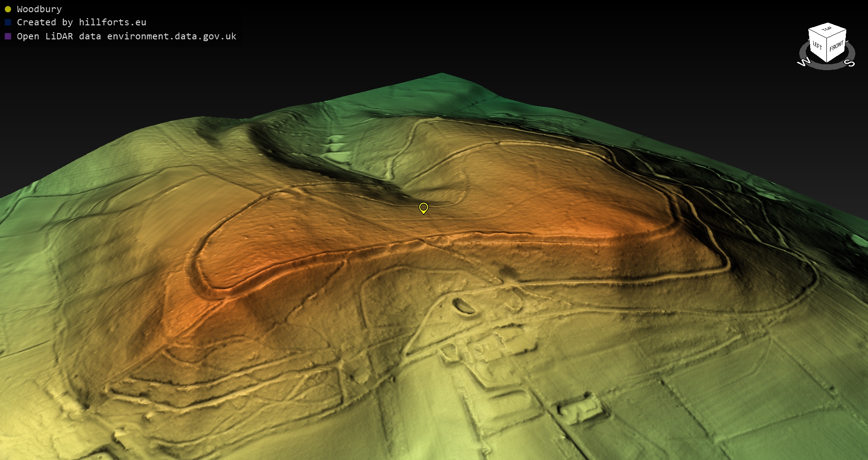This screenshot has height=460, width=868.
Task: Click the TOP face of the view cube
Action: pos(827,29)
